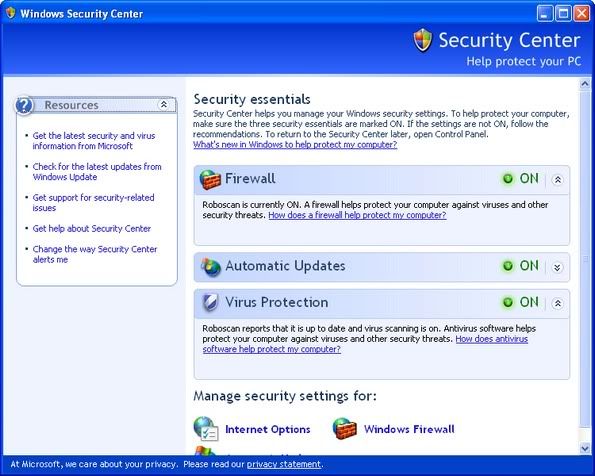Open Check for latest updates from Windows Update
Image resolution: width=595 pixels, height=476 pixels.
point(97,172)
